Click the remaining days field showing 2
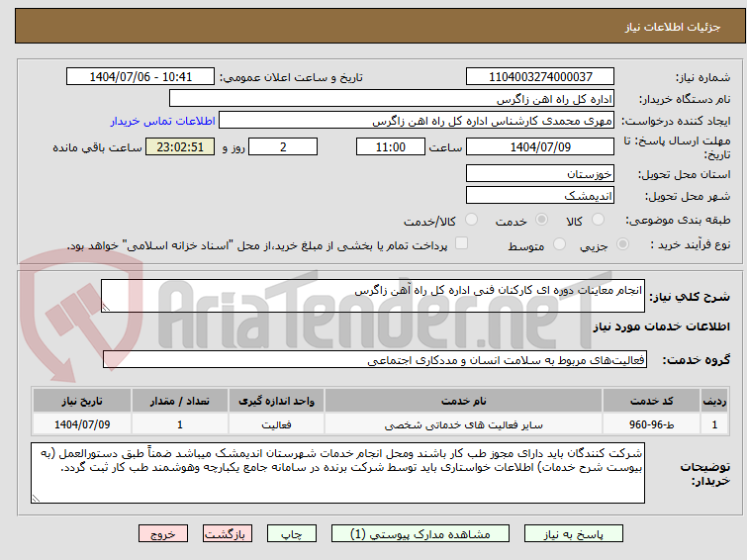The image size is (747, 560). [283, 146]
